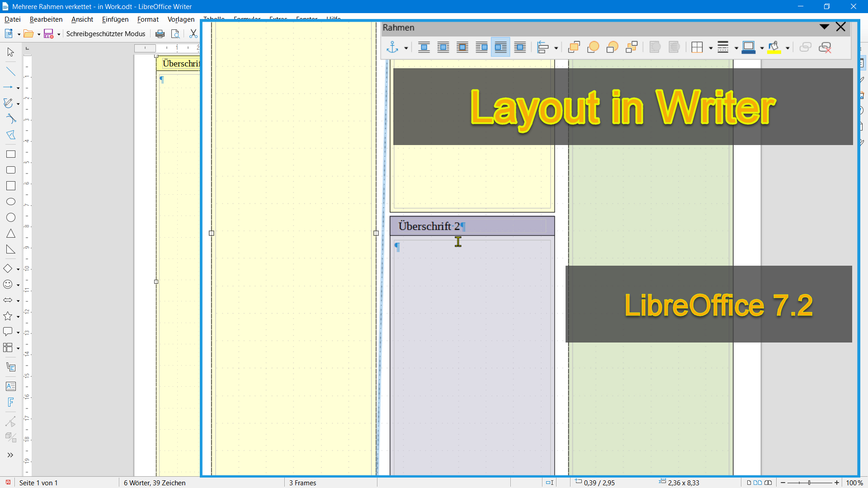
Task: Click the word count showing 6 Wörter
Action: coord(155,483)
